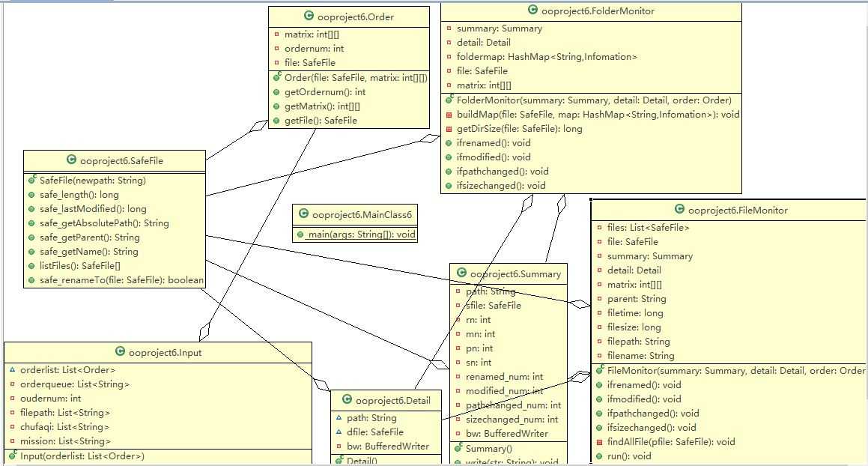Image resolution: width=868 pixels, height=466 pixels.
Task: Select the oudernum: int field in Input
Action: coord(50,399)
